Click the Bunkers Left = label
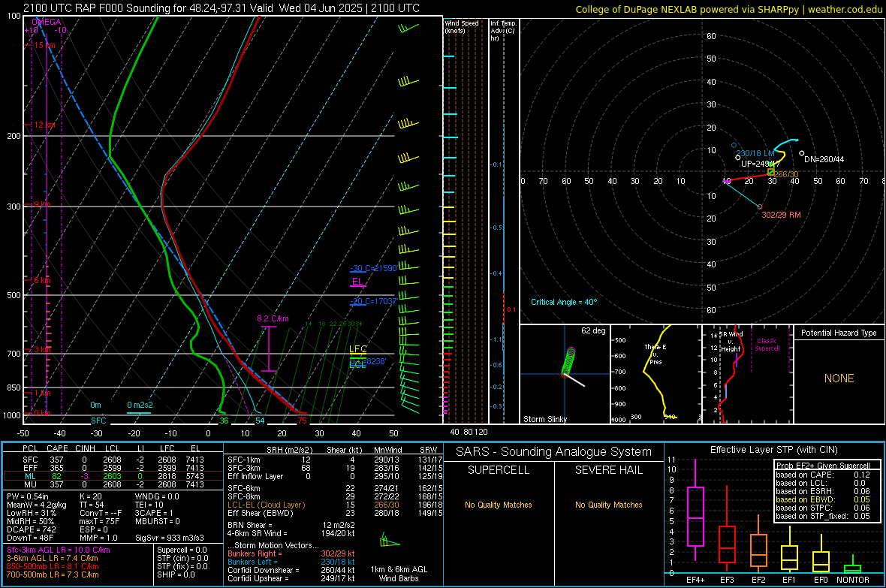 [252, 562]
